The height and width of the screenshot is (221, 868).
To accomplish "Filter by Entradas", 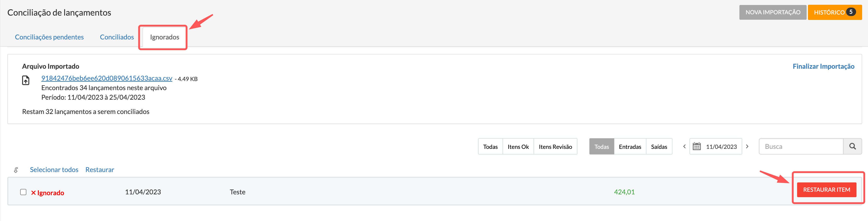I will 630,146.
